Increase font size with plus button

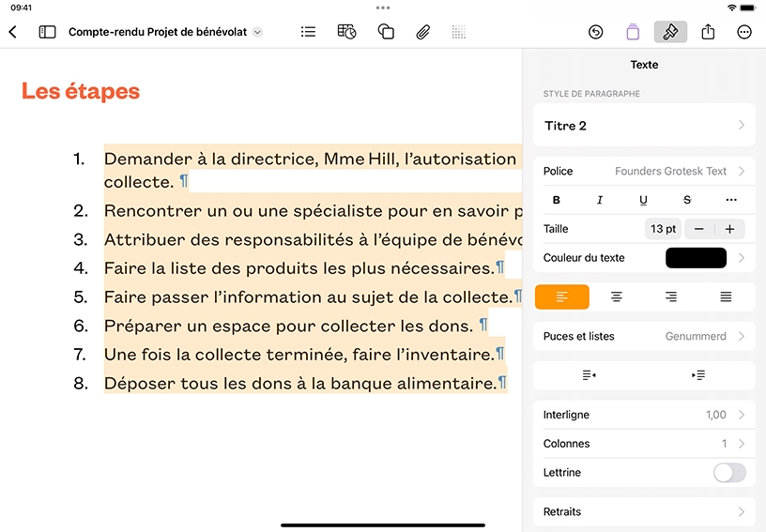tap(729, 229)
